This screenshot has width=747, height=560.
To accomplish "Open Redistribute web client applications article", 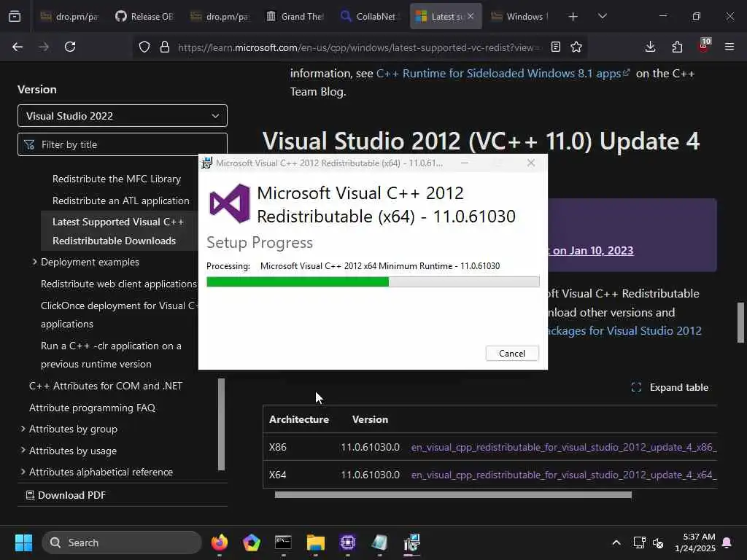I will tap(119, 284).
